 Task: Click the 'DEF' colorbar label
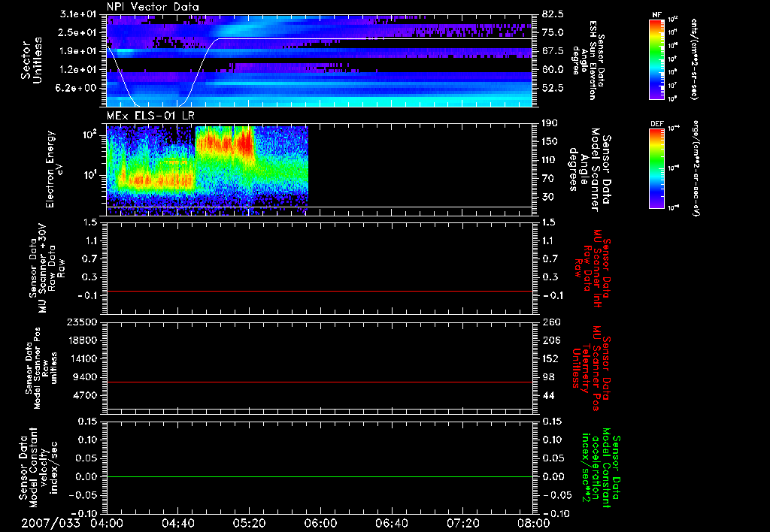tap(656, 124)
